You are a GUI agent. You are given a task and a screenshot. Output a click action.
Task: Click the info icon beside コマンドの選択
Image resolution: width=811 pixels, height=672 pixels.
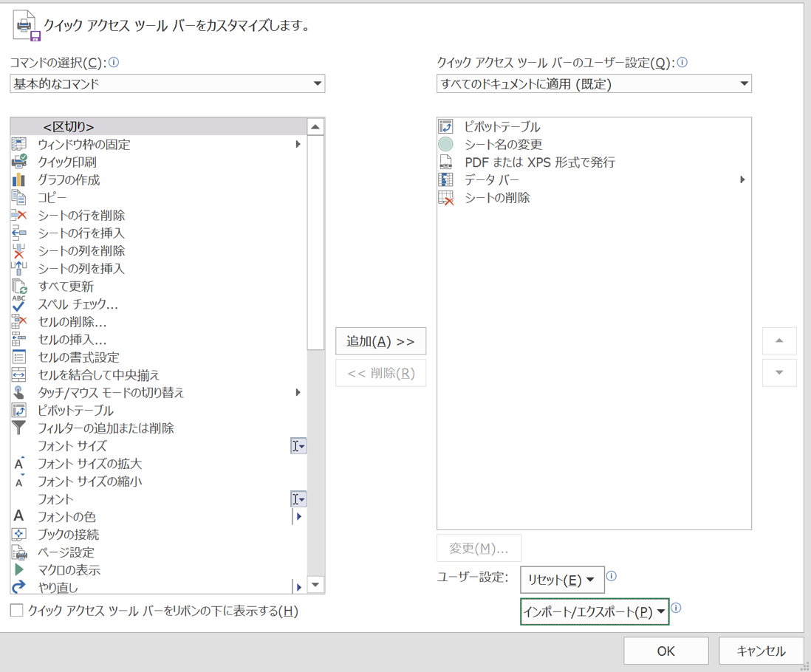point(114,63)
